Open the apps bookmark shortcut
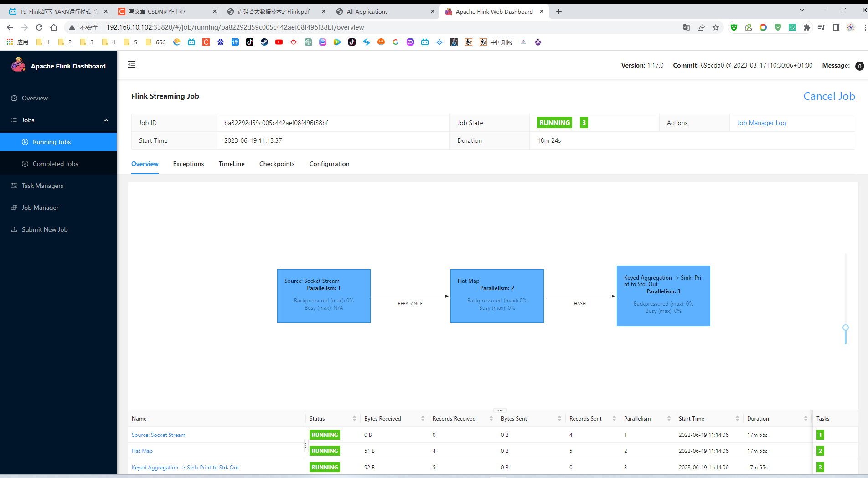The width and height of the screenshot is (868, 478). tap(17, 42)
